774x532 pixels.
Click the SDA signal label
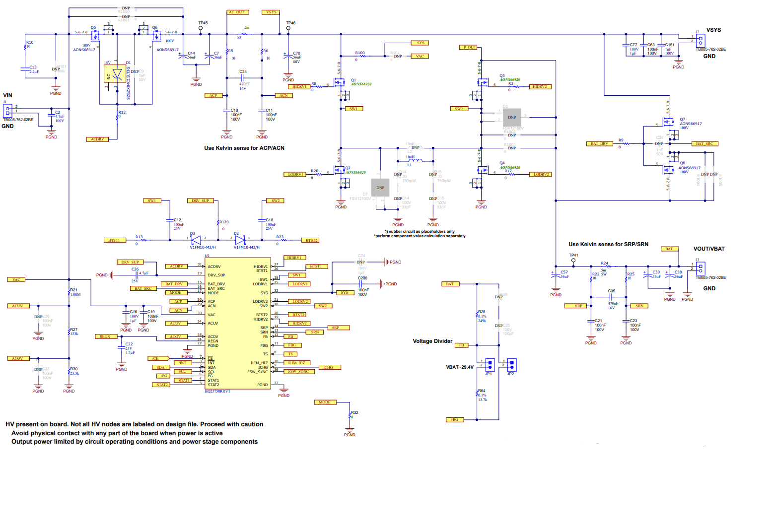(x=161, y=368)
